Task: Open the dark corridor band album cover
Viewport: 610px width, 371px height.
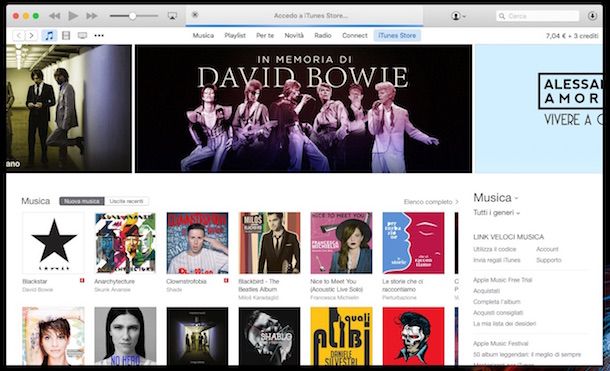Action: tap(197, 336)
